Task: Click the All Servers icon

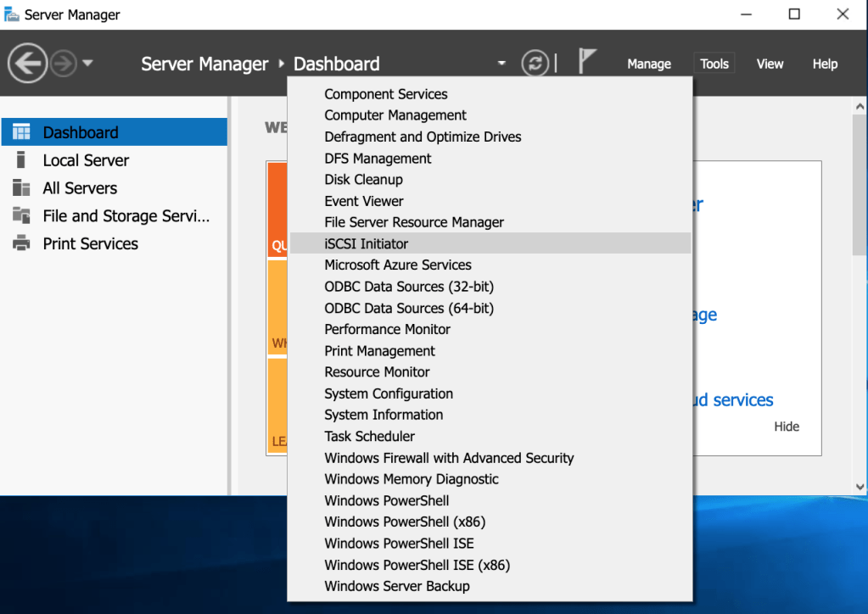Action: [21, 188]
